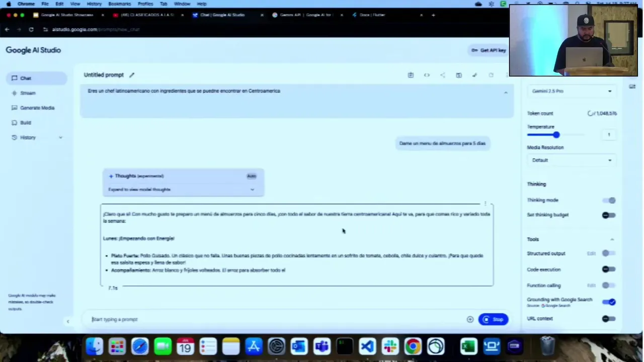
Task: Open Excel from the Dock
Action: pos(468,346)
